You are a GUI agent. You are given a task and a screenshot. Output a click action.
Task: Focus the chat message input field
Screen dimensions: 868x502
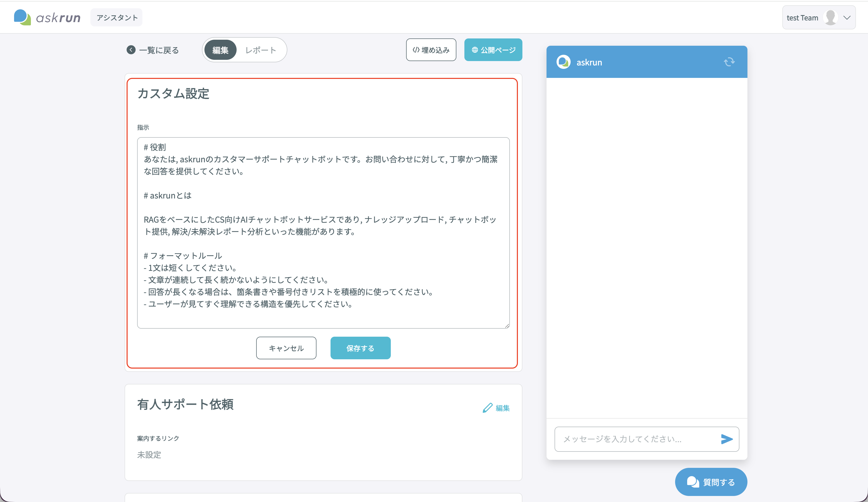point(637,439)
